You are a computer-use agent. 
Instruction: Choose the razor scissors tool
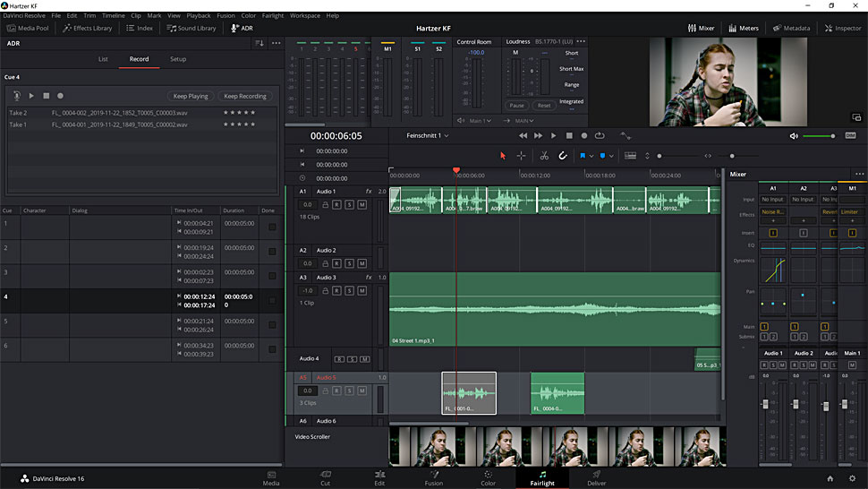544,156
